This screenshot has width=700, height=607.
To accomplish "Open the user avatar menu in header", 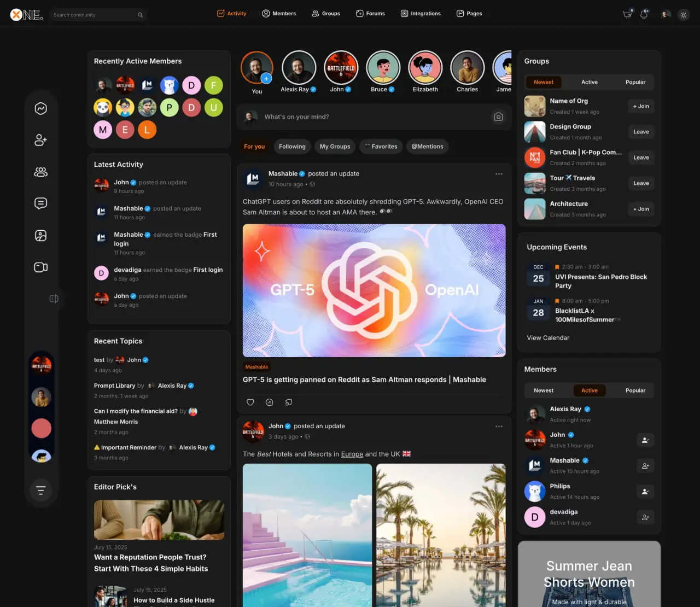I will pos(666,14).
